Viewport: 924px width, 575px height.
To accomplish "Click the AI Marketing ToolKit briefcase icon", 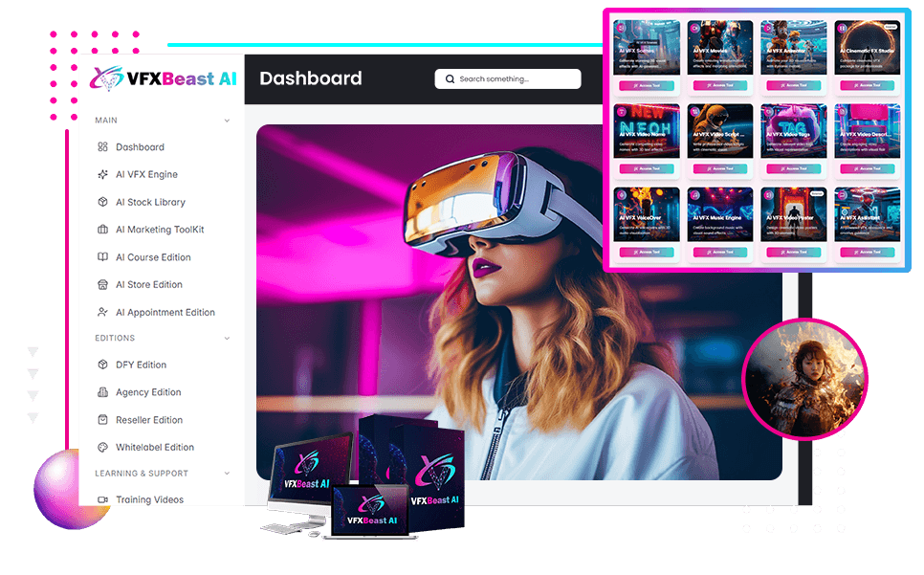I will coord(103,230).
